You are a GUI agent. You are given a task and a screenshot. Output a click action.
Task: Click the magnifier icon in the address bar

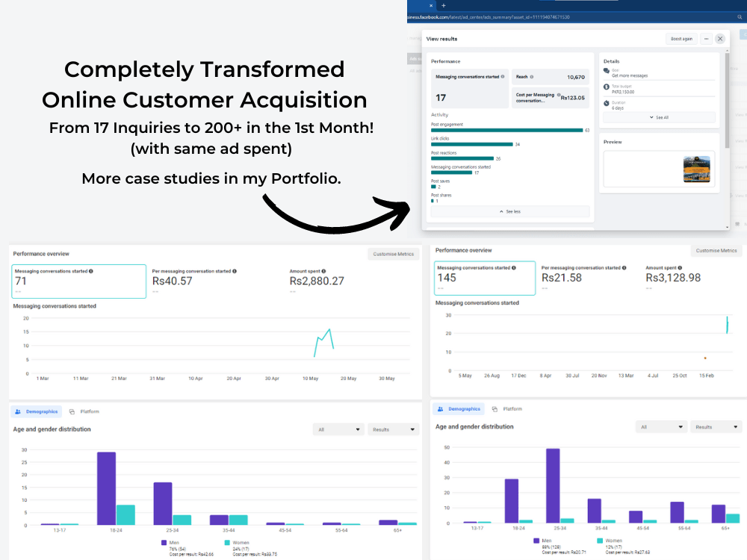pyautogui.click(x=740, y=17)
